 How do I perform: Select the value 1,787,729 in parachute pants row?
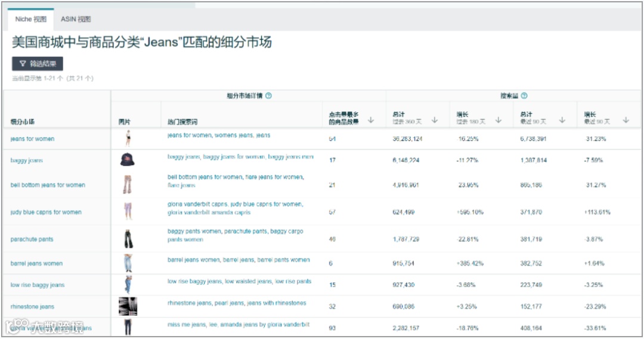tap(406, 240)
